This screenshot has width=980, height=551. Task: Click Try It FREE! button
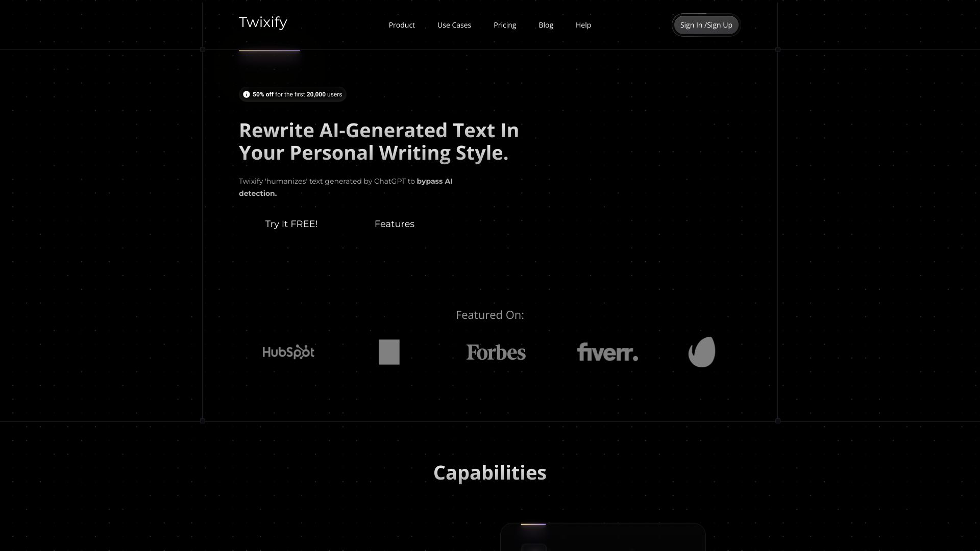(291, 223)
